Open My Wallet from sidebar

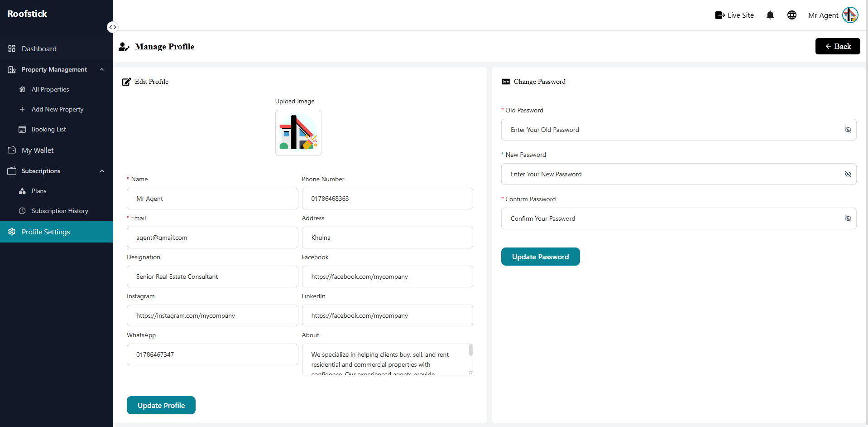click(57, 150)
